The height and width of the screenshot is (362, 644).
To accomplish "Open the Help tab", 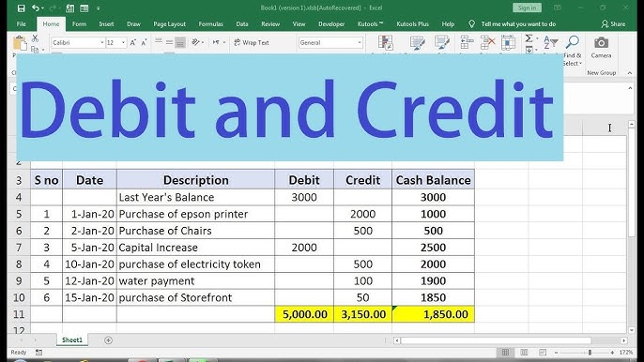I will (448, 24).
